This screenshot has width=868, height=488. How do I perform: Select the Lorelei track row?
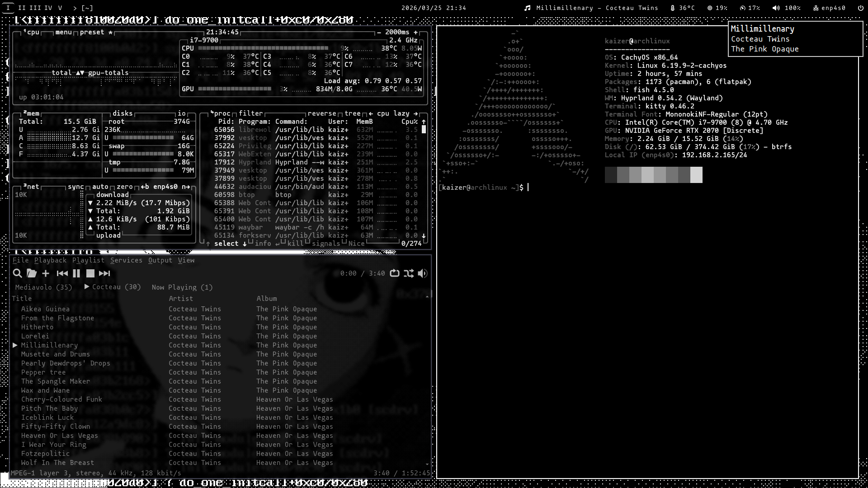coord(35,336)
